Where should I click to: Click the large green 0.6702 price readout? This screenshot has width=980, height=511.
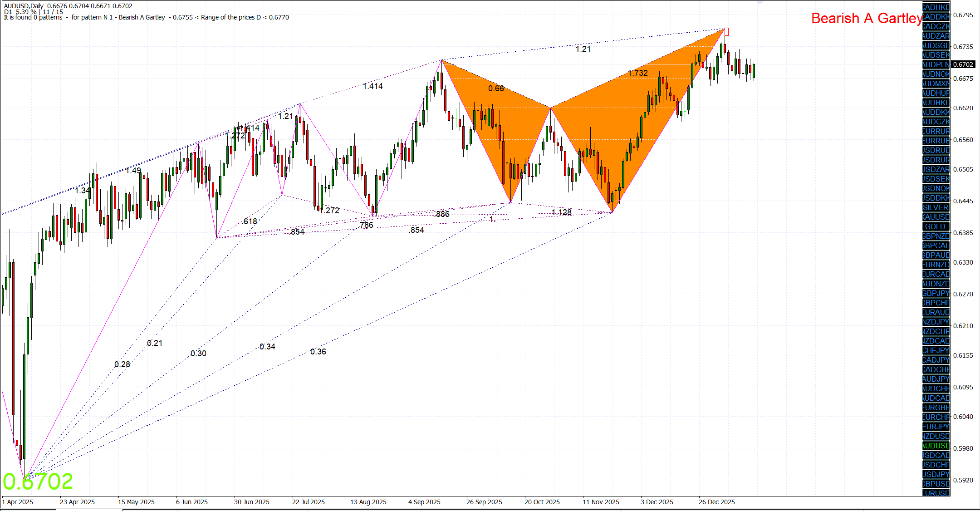(38, 482)
